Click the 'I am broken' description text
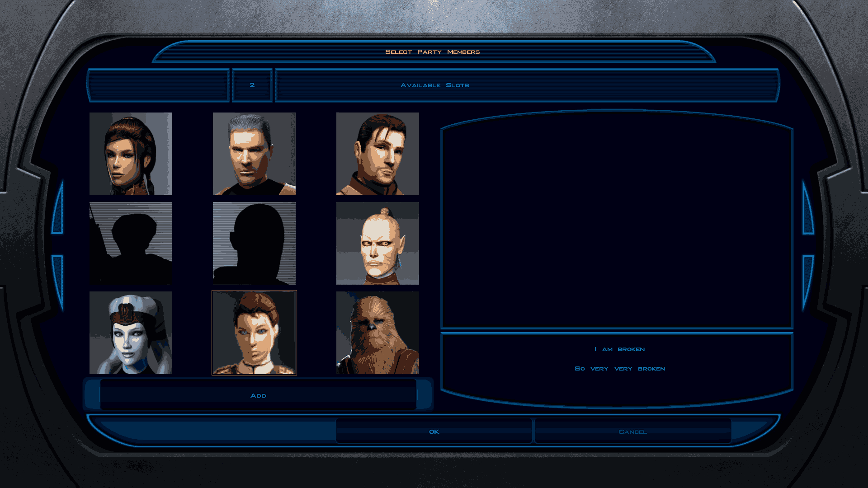 point(619,349)
